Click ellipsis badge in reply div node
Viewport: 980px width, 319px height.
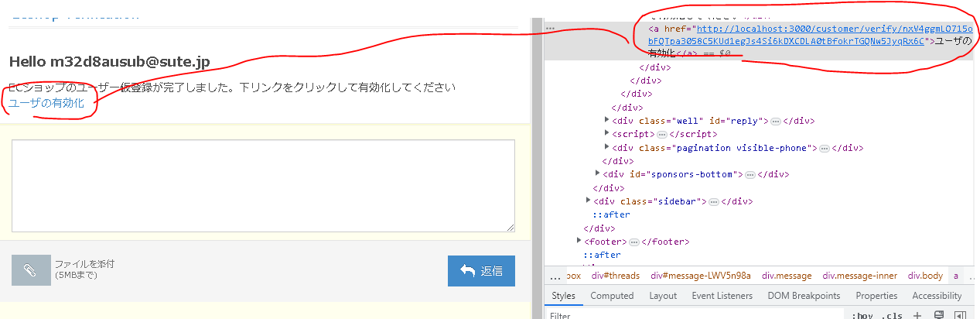[776, 122]
